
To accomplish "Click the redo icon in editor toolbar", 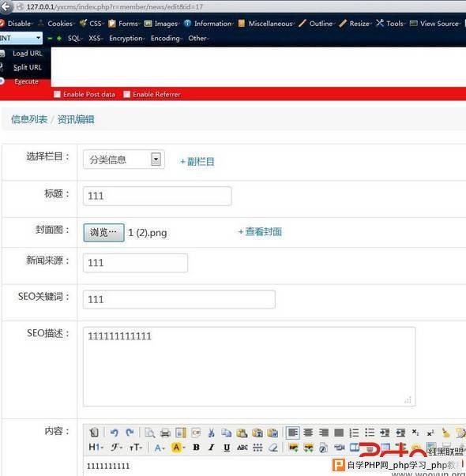I will click(x=130, y=433).
